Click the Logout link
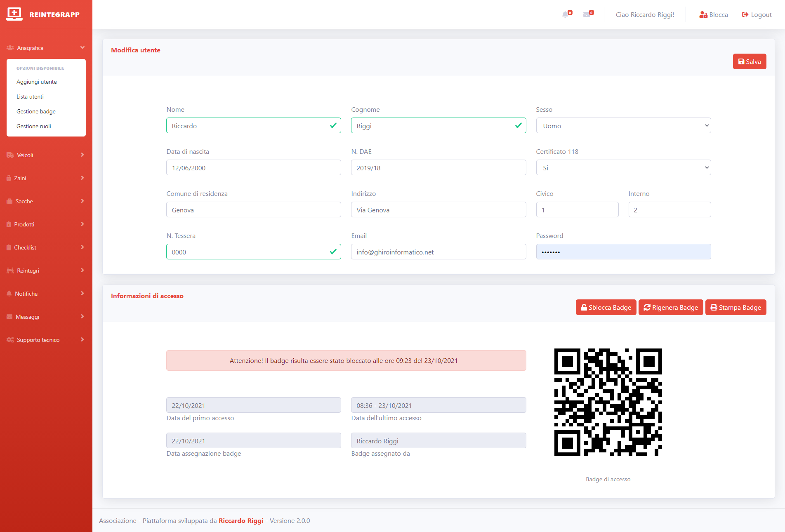This screenshot has height=532, width=785. tap(757, 14)
